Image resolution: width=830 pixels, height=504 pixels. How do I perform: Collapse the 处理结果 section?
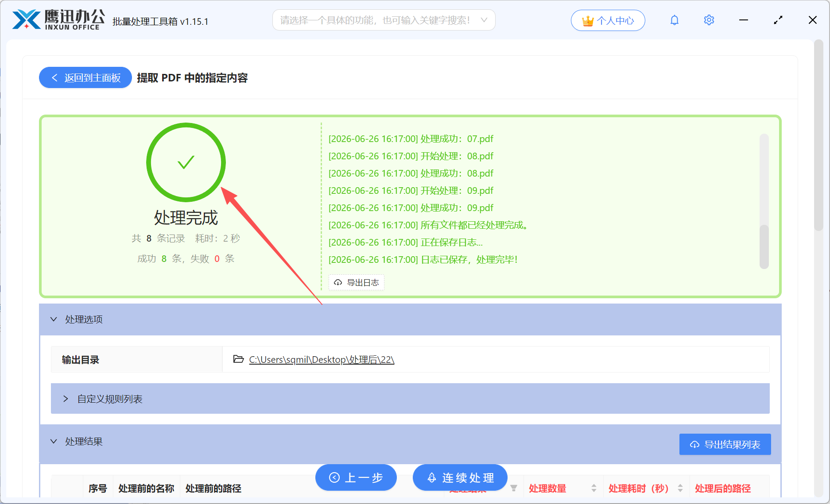54,441
